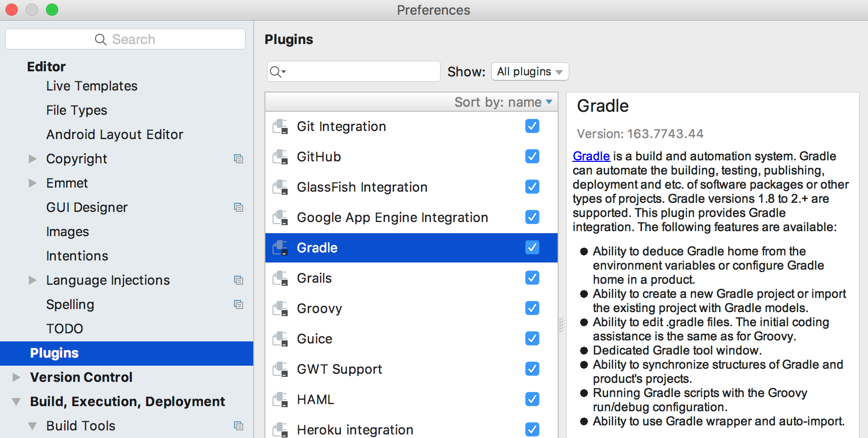Select the Plugins settings page

[x=126, y=353]
